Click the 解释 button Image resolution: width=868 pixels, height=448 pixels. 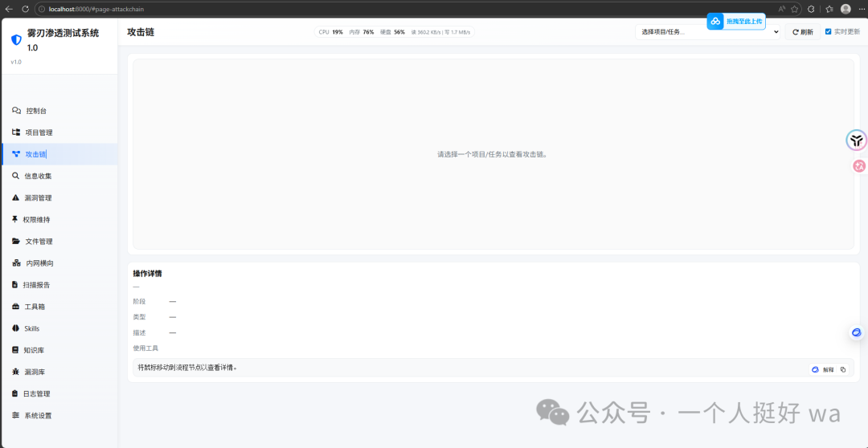(823, 369)
